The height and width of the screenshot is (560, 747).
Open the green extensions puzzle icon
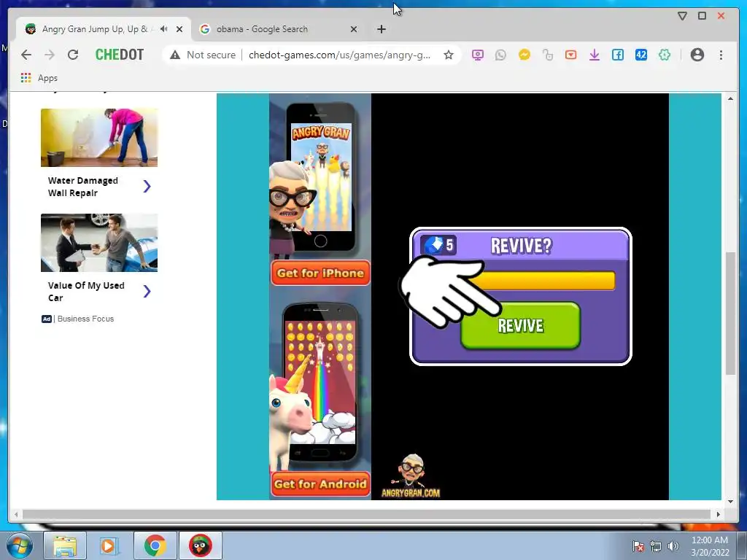[664, 55]
